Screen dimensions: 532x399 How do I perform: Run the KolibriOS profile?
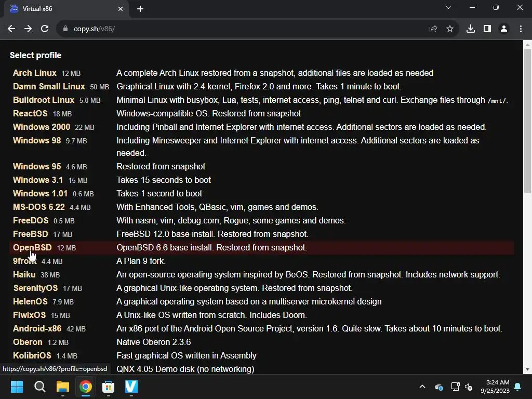coord(32,355)
